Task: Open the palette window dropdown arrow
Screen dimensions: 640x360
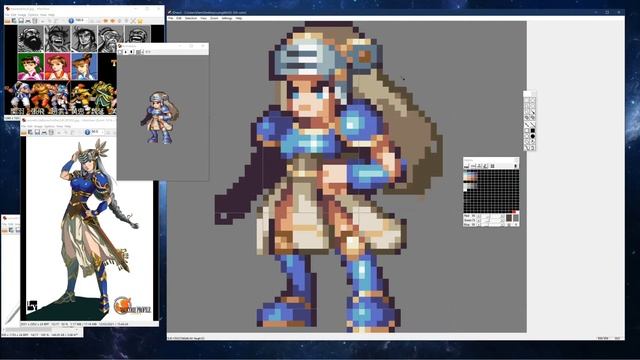Action: pyautogui.click(x=516, y=166)
